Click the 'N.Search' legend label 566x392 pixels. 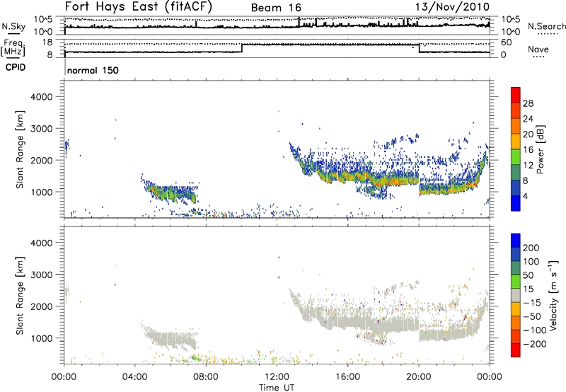click(546, 26)
